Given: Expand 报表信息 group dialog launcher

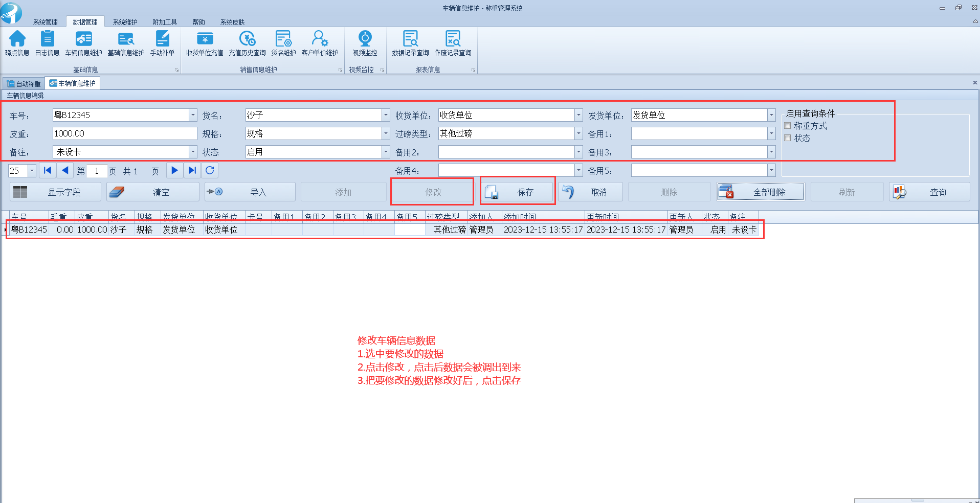Looking at the screenshot, I should [x=474, y=70].
